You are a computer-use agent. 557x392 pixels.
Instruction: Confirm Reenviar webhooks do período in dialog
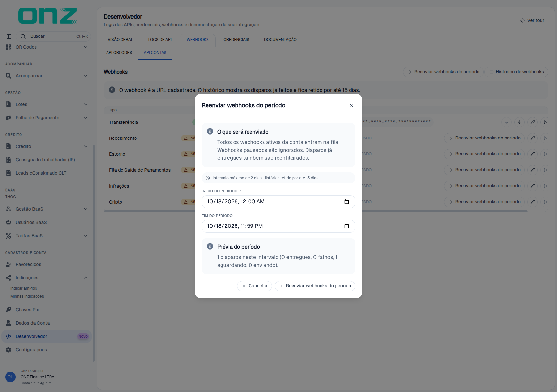[x=315, y=286]
